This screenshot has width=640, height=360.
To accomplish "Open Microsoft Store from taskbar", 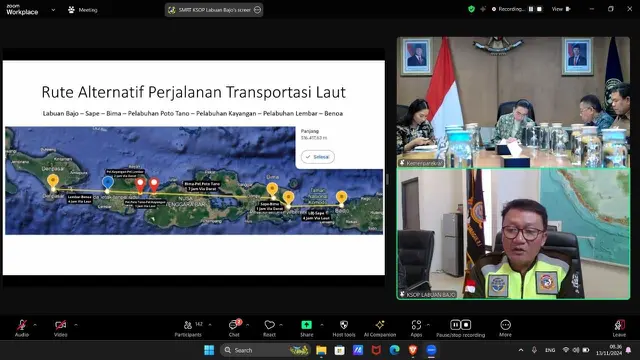I will pos(339,350).
